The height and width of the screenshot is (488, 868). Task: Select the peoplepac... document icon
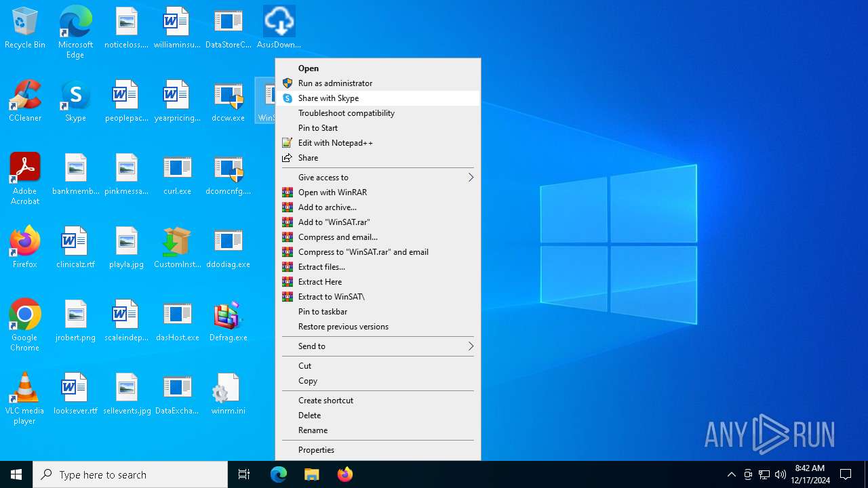point(126,101)
